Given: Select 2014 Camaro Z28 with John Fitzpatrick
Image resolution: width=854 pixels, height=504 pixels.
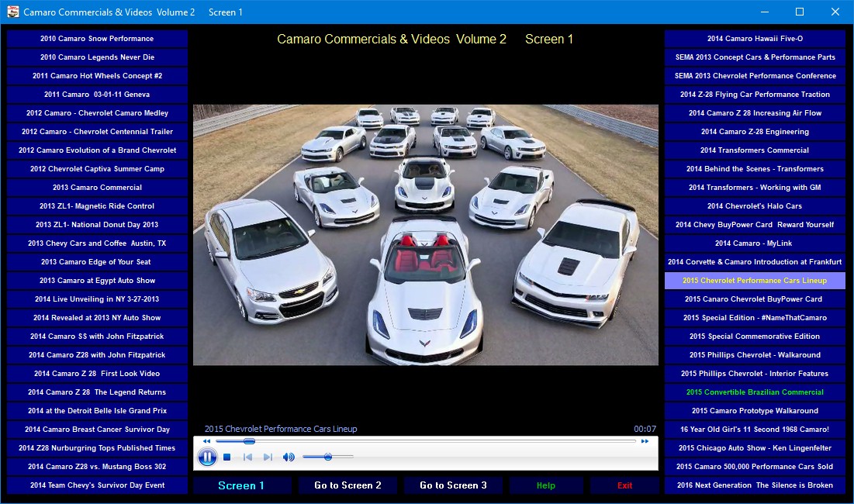Looking at the screenshot, I should point(97,355).
